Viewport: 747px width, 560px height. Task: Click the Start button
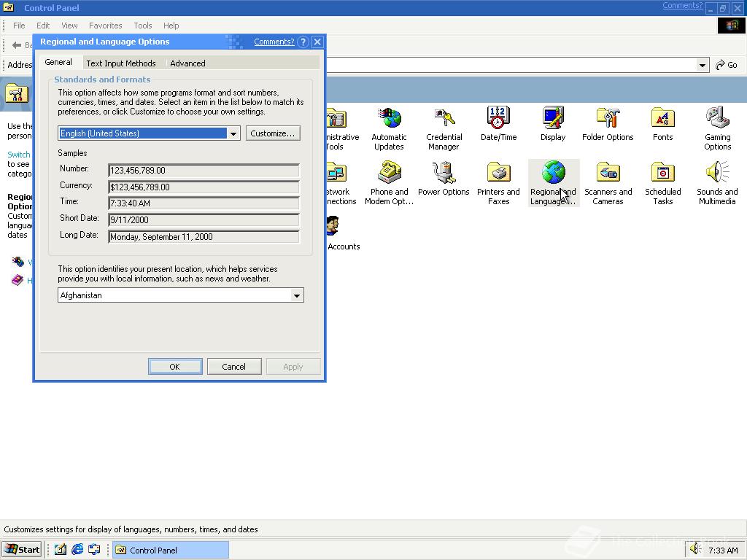coord(23,550)
